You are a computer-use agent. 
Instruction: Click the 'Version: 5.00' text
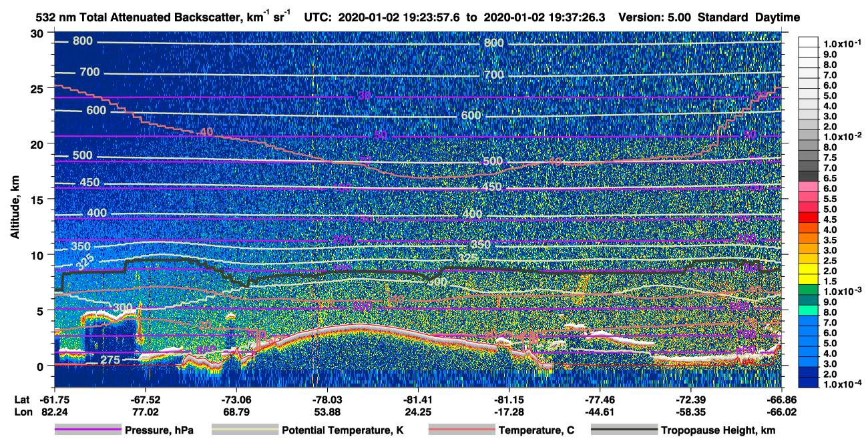[x=655, y=17]
